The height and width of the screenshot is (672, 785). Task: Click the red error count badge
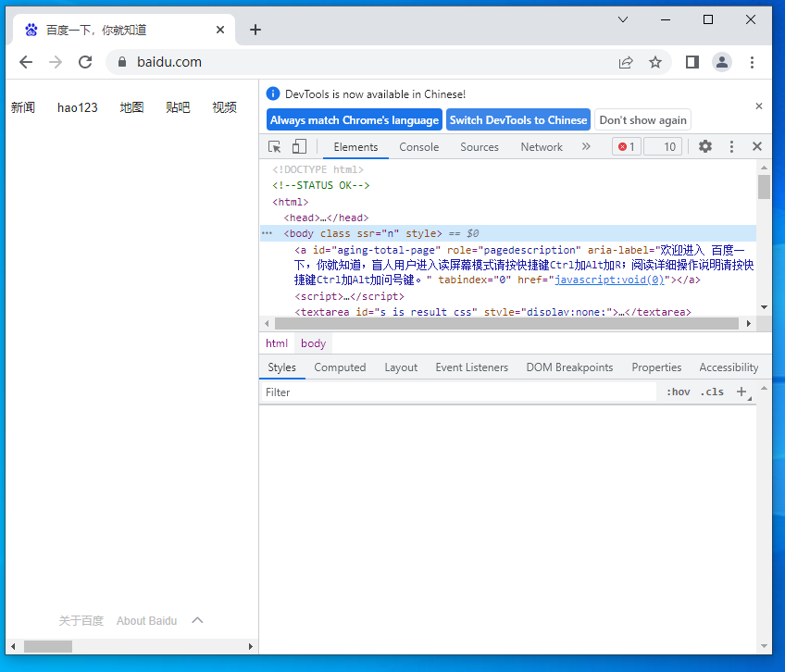click(627, 147)
